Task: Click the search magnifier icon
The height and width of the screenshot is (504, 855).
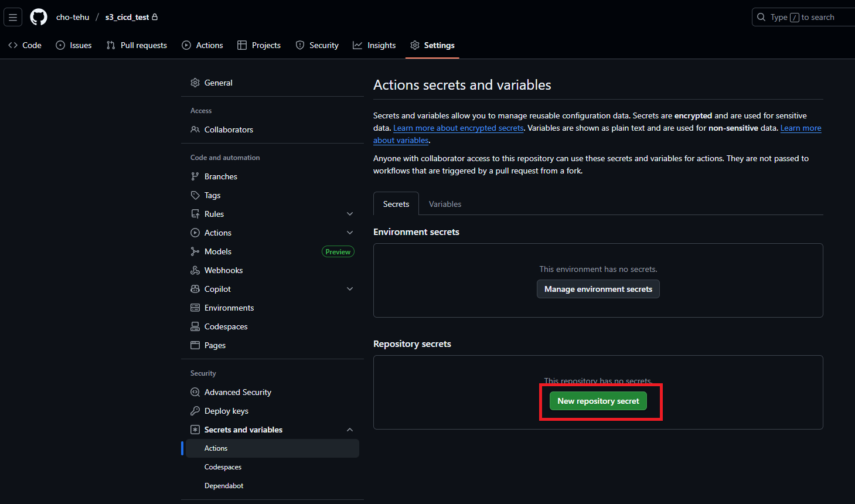Action: (x=761, y=17)
